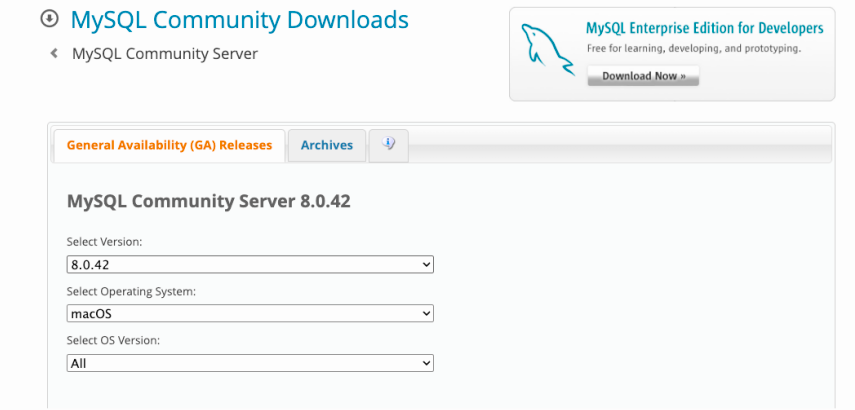This screenshot has width=855, height=410.
Task: Expand the OS Version dropdown showing All
Action: tap(250, 363)
